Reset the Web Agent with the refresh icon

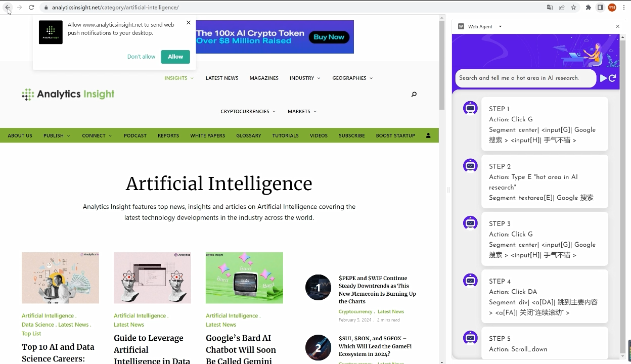[612, 78]
